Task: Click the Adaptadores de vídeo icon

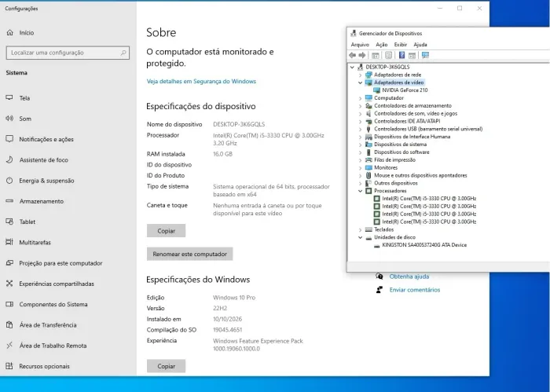Action: (368, 82)
